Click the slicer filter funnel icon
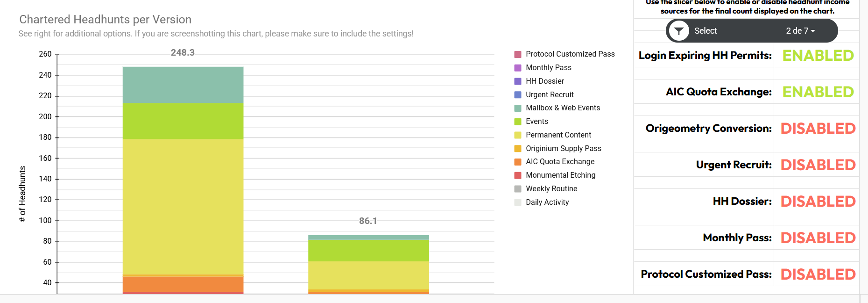The height and width of the screenshot is (303, 868). point(679,31)
